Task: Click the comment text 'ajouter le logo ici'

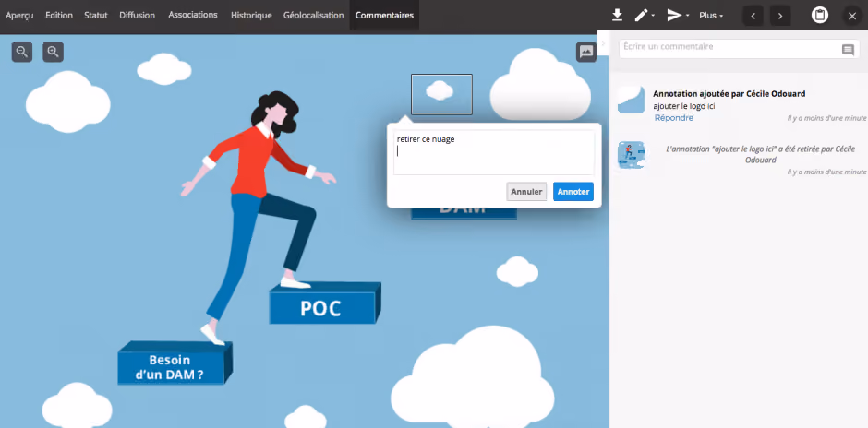Action: click(684, 106)
